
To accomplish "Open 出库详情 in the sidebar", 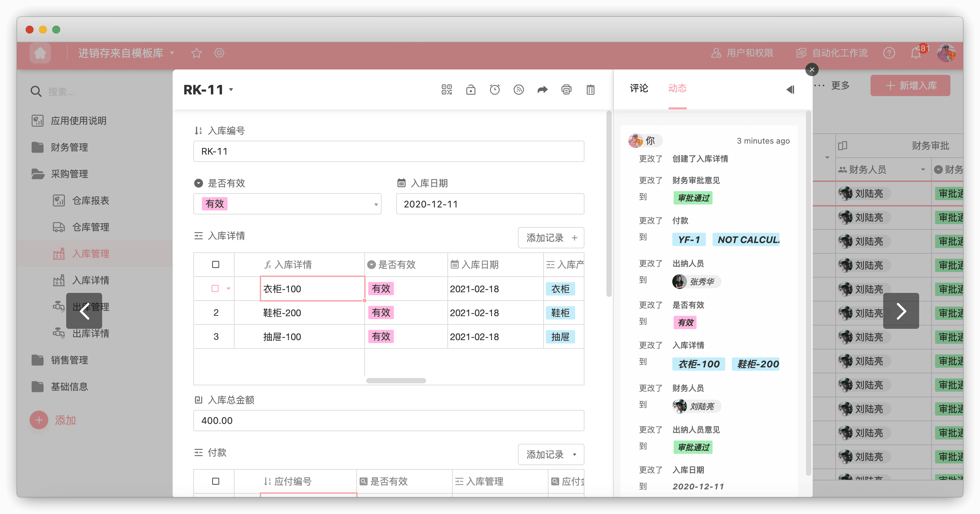I will pos(81,334).
